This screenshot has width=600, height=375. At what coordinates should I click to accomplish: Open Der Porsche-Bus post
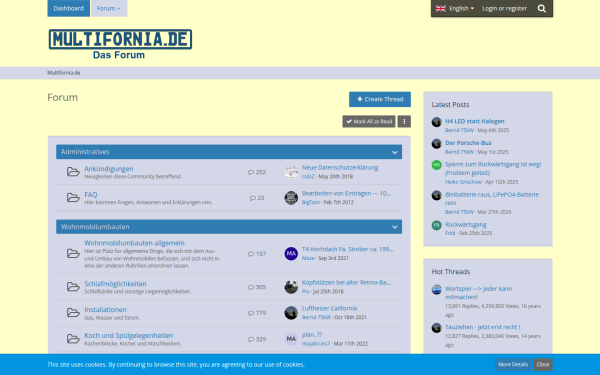point(468,143)
